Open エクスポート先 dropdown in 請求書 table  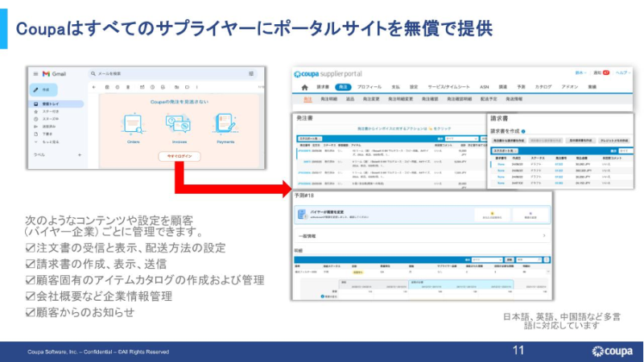pyautogui.click(x=505, y=151)
